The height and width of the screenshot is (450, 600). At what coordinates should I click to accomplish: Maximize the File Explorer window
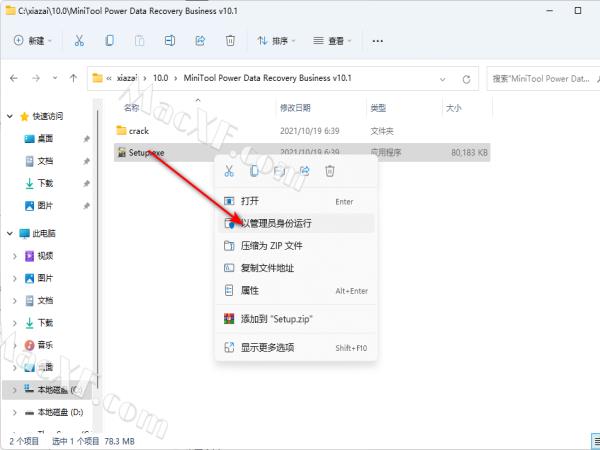pyautogui.click(x=578, y=11)
